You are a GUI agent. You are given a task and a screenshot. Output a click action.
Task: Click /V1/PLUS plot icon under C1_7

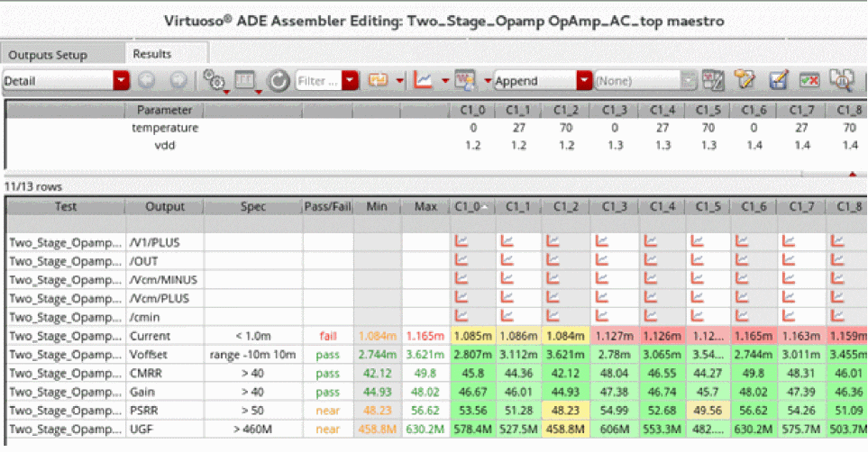point(791,241)
